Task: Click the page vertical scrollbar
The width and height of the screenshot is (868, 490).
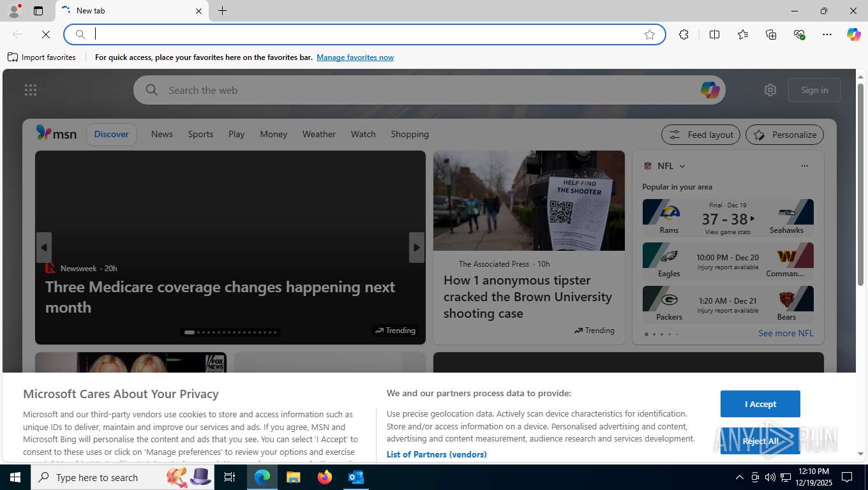Action: coord(860,184)
